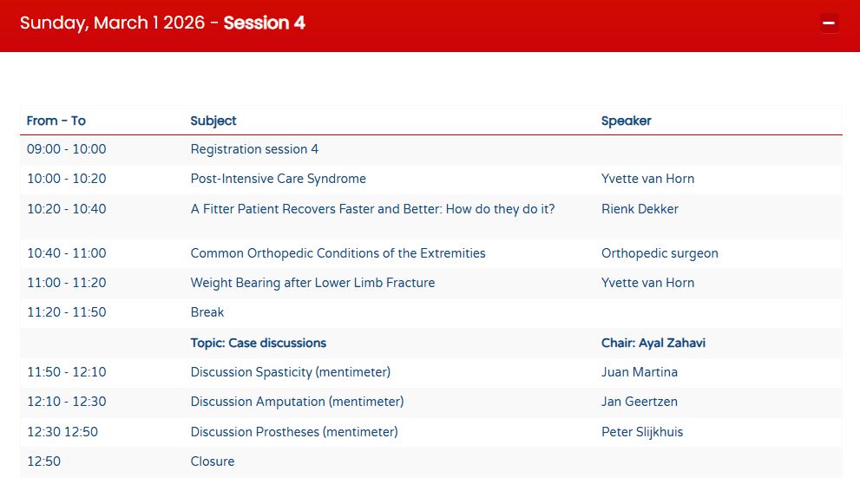The width and height of the screenshot is (860, 504).
Task: Click Discussion Amputation (mentimeter)
Action: click(297, 402)
